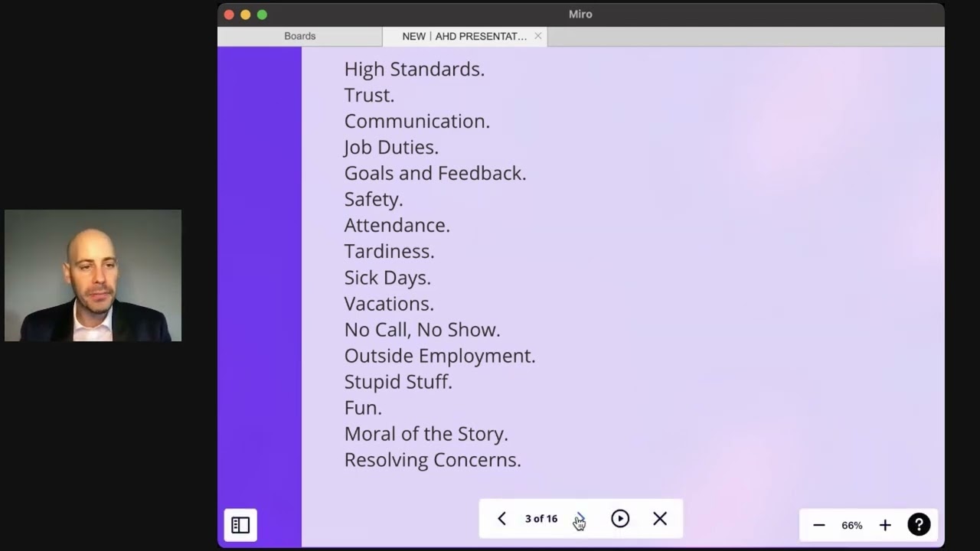
Task: Click the 'Vacations.' line
Action: (x=389, y=303)
